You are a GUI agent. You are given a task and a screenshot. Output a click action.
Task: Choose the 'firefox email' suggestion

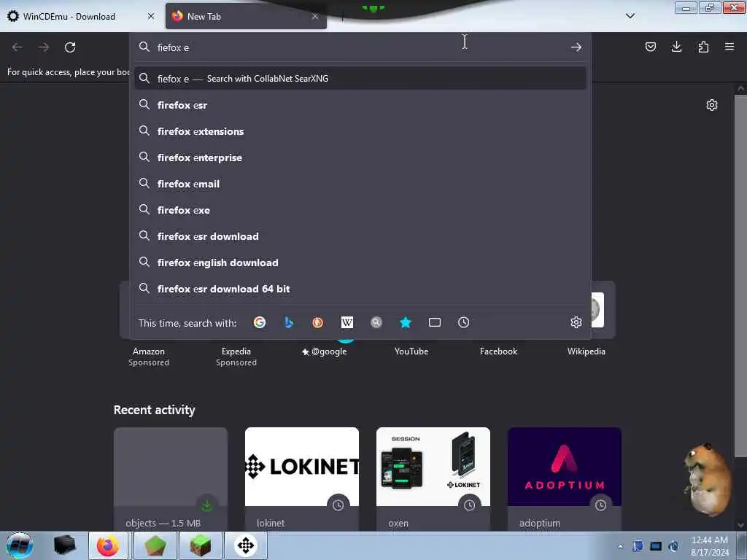[360, 183]
